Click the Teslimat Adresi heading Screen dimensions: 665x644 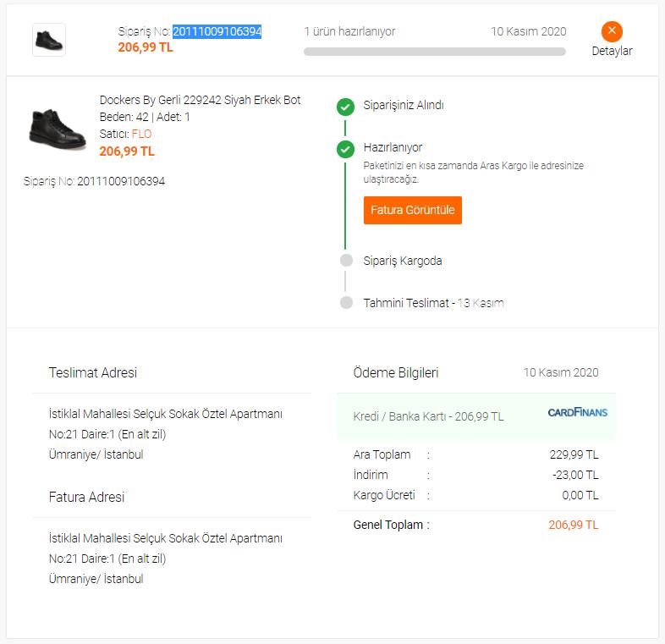point(93,372)
